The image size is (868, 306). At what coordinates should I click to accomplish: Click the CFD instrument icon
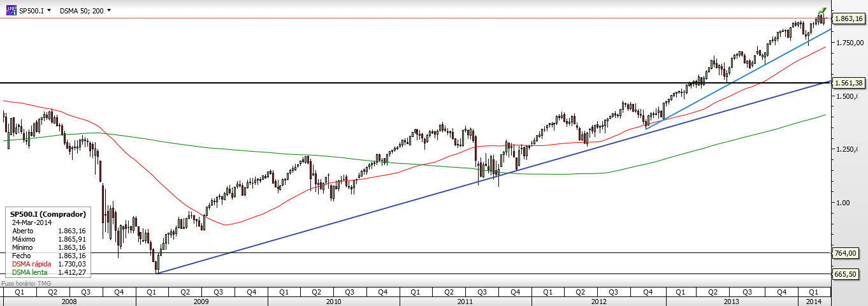click(x=11, y=10)
